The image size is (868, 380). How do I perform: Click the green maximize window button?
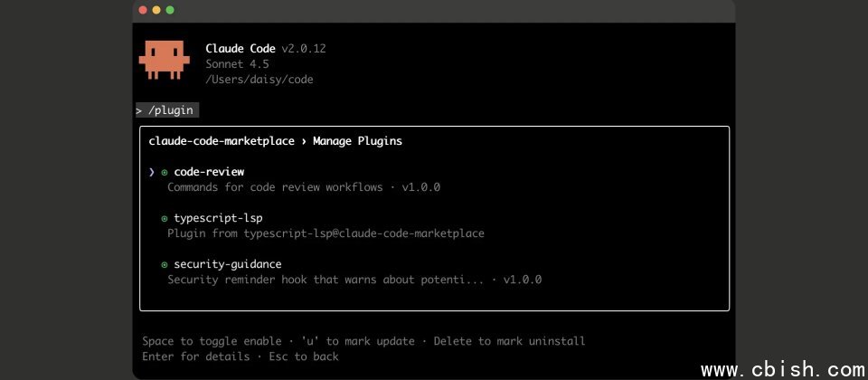pyautogui.click(x=170, y=10)
